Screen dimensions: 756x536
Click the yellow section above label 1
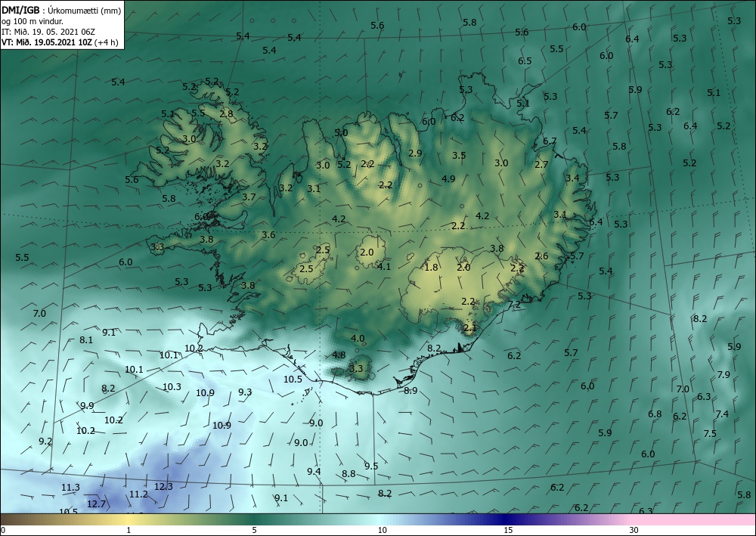129,519
